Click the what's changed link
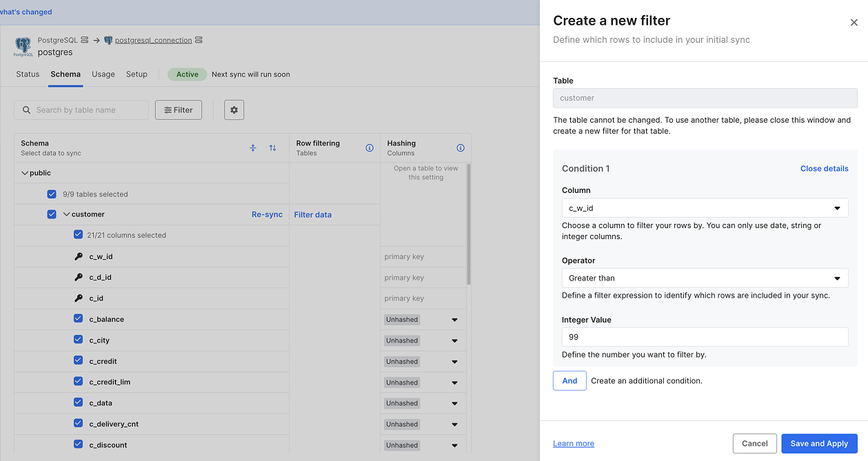Viewport: 868px width, 461px height. click(26, 12)
